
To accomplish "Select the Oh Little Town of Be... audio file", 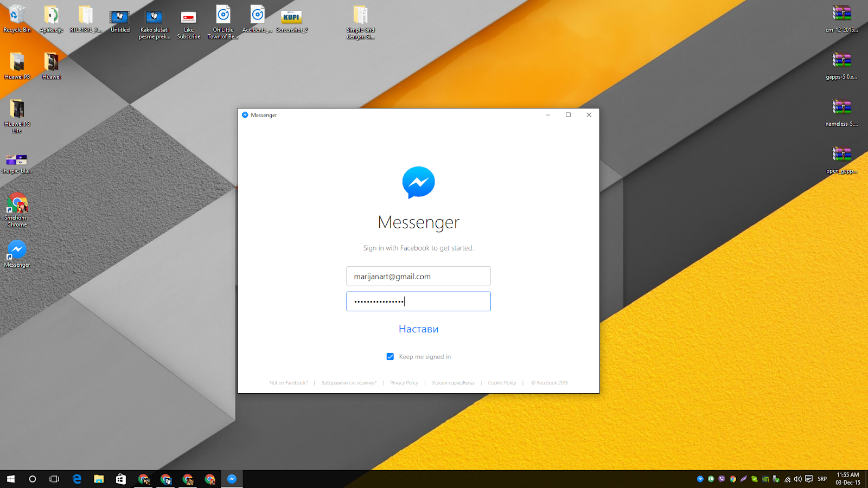I will point(223,23).
